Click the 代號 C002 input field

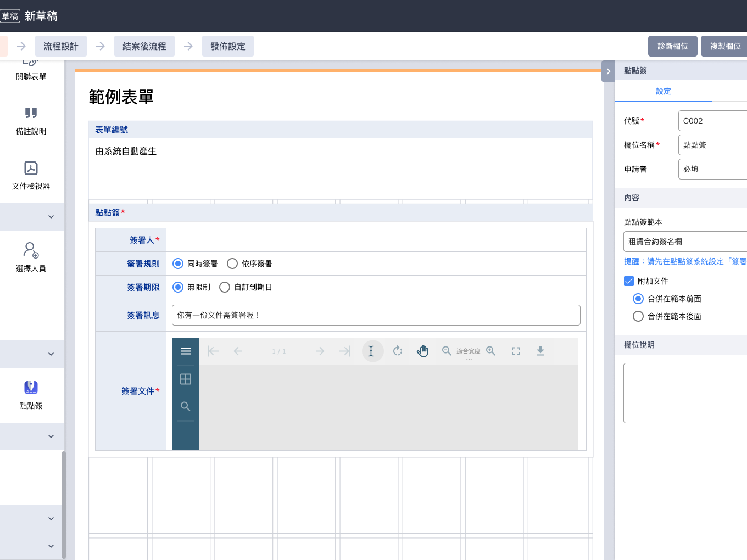(712, 121)
